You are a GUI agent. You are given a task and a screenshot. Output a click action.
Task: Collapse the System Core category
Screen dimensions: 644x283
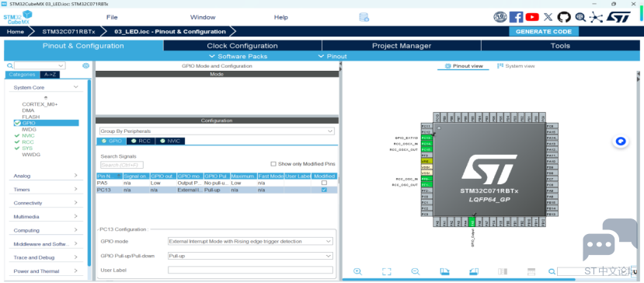[75, 87]
